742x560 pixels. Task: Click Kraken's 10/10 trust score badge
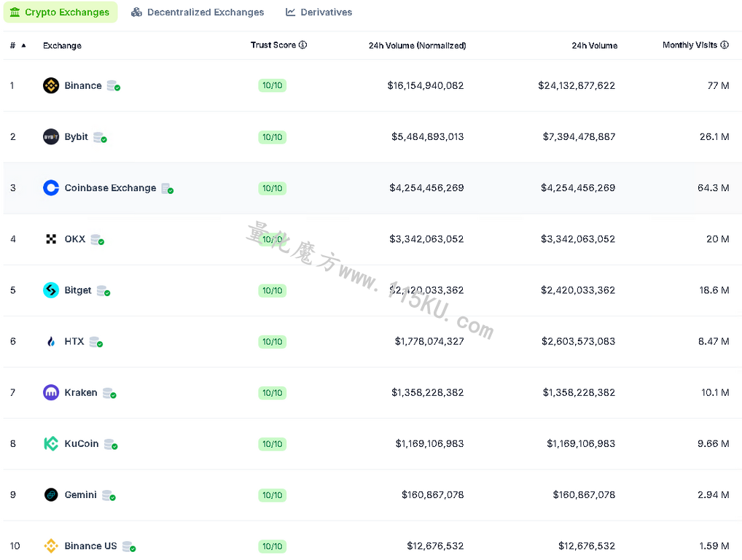point(272,393)
